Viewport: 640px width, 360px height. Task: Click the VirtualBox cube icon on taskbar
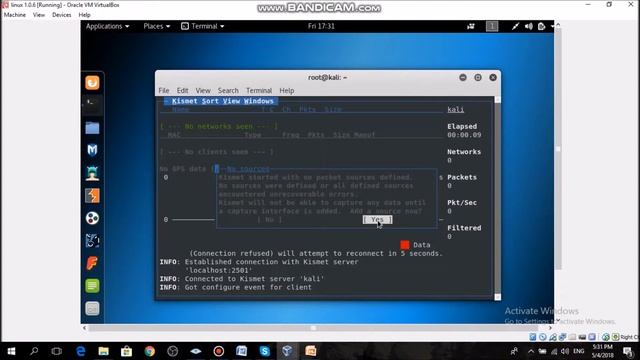click(x=287, y=351)
